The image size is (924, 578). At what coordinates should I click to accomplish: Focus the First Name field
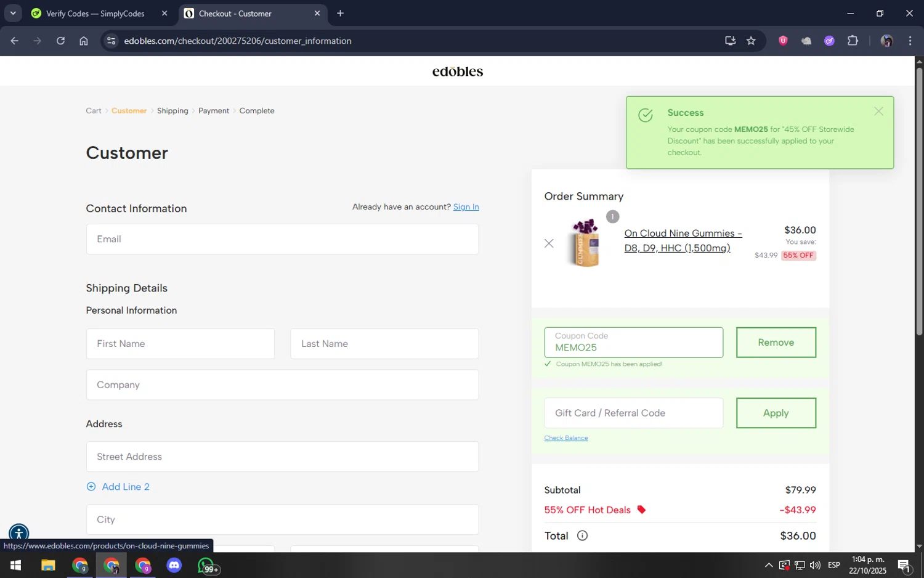click(x=180, y=344)
